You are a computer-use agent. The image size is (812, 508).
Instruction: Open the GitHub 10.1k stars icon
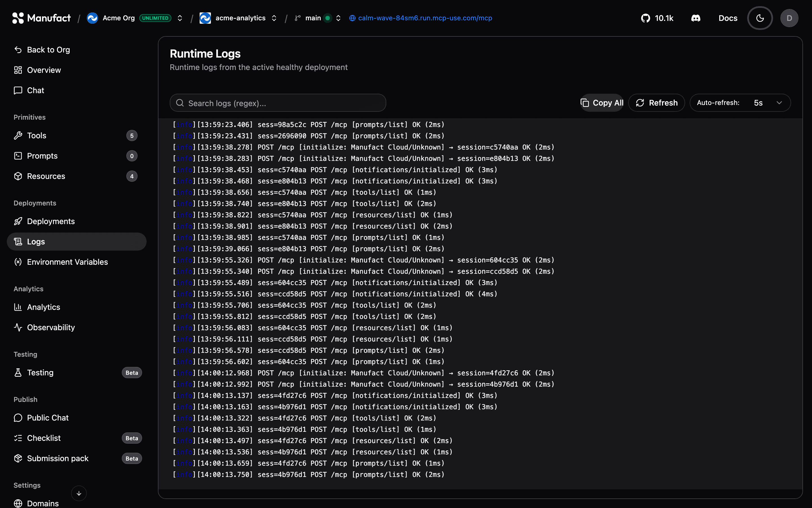[x=645, y=18]
